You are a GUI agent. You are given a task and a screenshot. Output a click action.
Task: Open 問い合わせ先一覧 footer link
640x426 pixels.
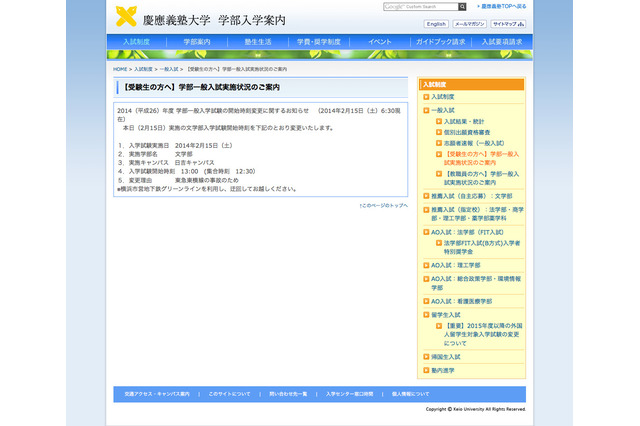pyautogui.click(x=288, y=394)
